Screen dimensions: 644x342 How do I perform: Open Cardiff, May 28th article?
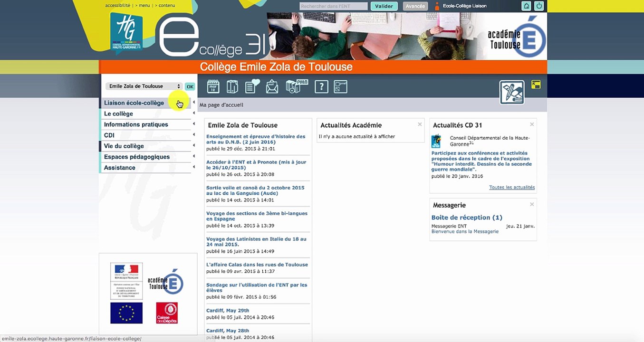pos(228,331)
